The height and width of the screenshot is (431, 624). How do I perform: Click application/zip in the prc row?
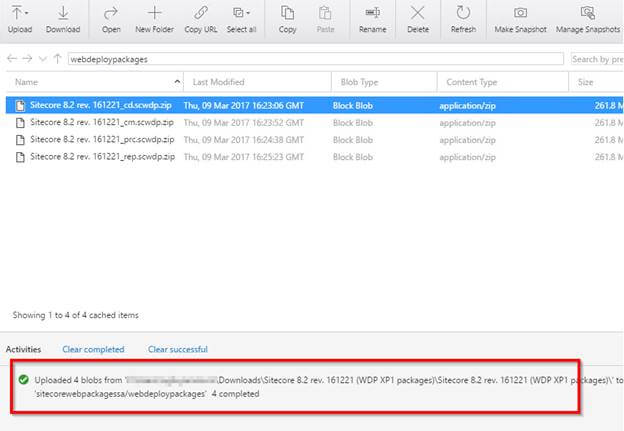click(467, 140)
